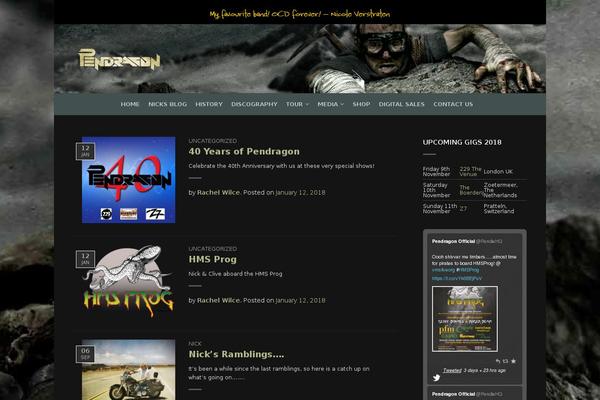Click the 'Z7' venue in upcoming gigs
The image size is (600, 400).
tap(463, 209)
